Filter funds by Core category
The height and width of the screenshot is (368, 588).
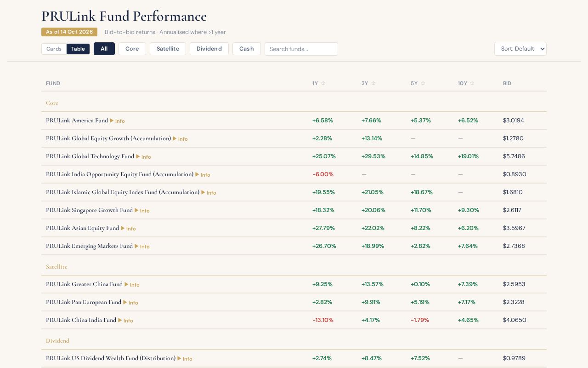pyautogui.click(x=132, y=49)
